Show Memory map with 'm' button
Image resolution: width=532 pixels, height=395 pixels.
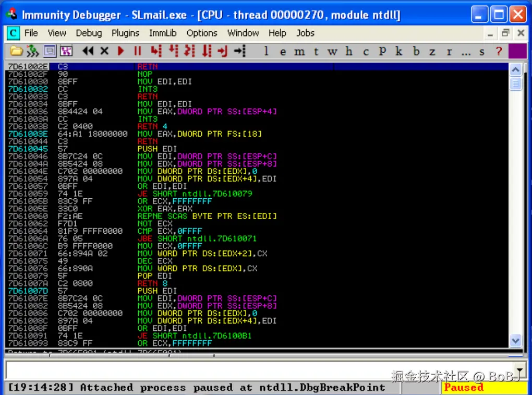coord(299,52)
